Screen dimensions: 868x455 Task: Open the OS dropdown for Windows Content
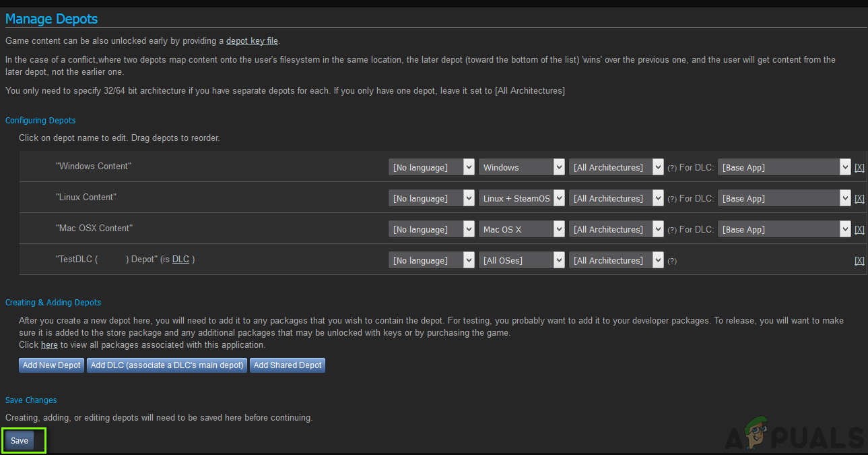click(522, 167)
